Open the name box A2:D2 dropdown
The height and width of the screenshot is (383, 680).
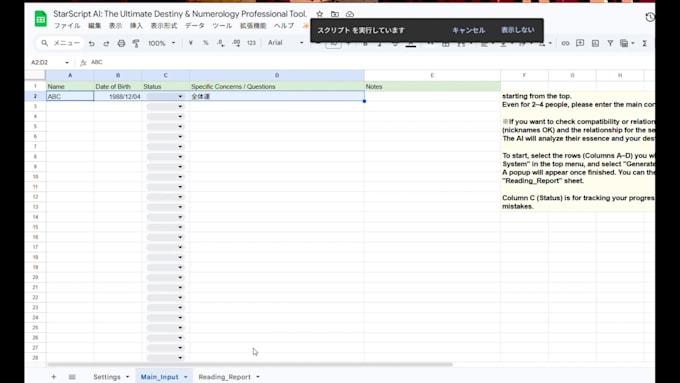coord(67,62)
